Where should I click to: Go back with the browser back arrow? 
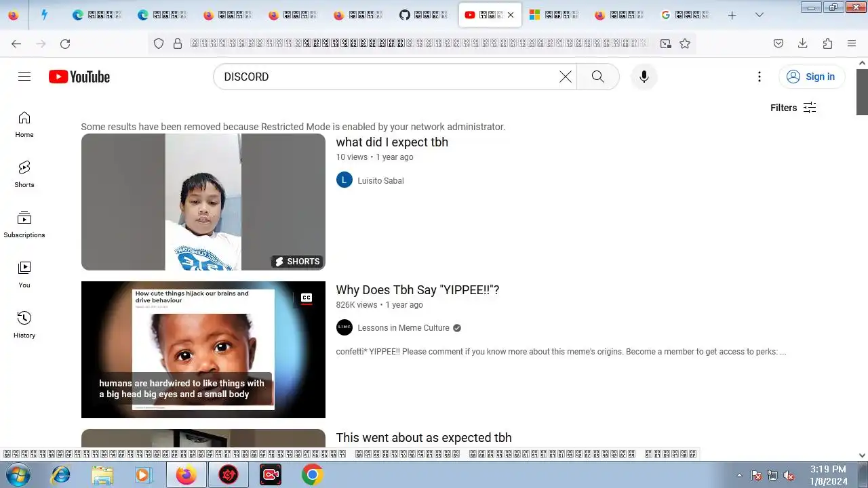pos(16,43)
